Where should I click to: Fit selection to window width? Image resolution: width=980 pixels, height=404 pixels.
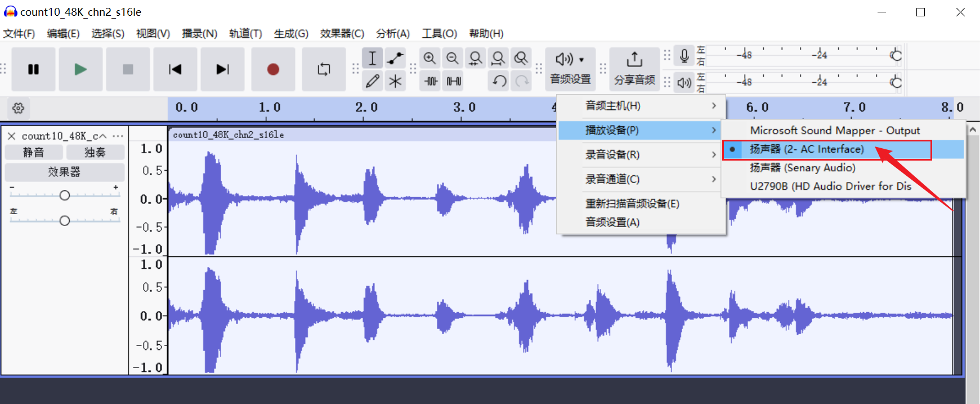[476, 58]
